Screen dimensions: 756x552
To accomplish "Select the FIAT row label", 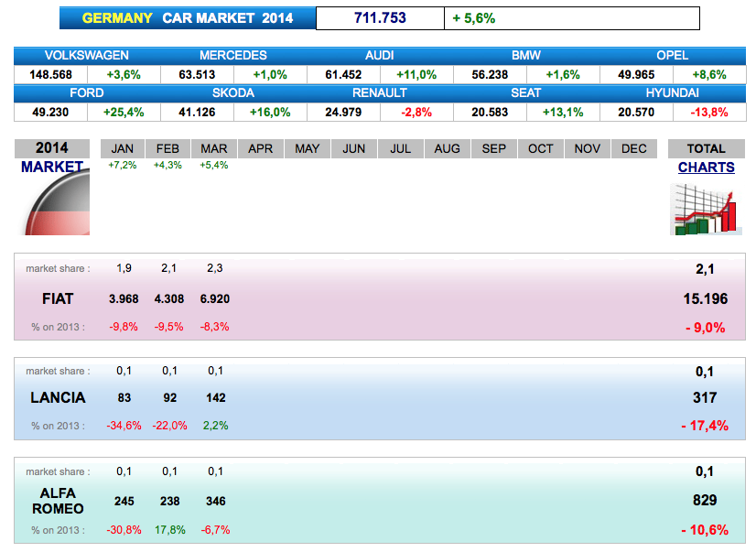I will coord(58,298).
